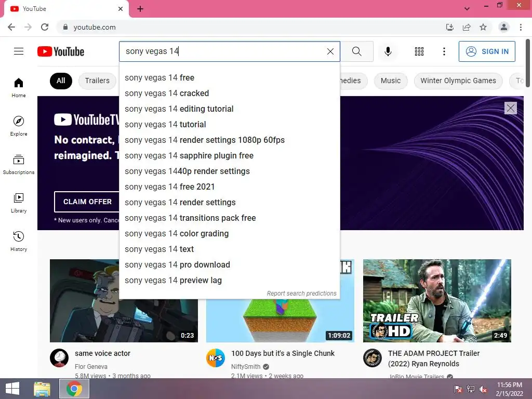Click CLAIM OFFER on the banner
Screen dimensions: 532x399
[87, 202]
